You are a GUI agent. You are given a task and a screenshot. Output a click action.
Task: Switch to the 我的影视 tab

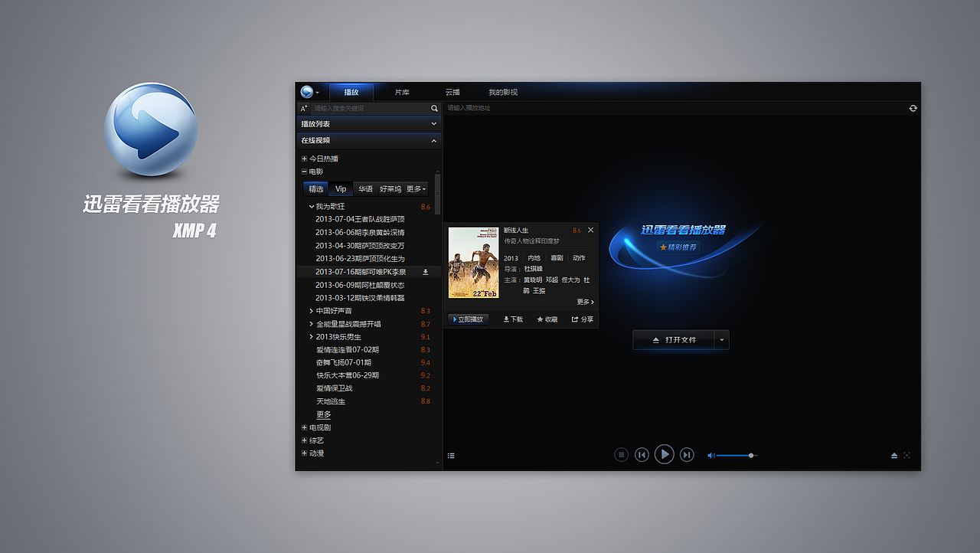pyautogui.click(x=503, y=92)
